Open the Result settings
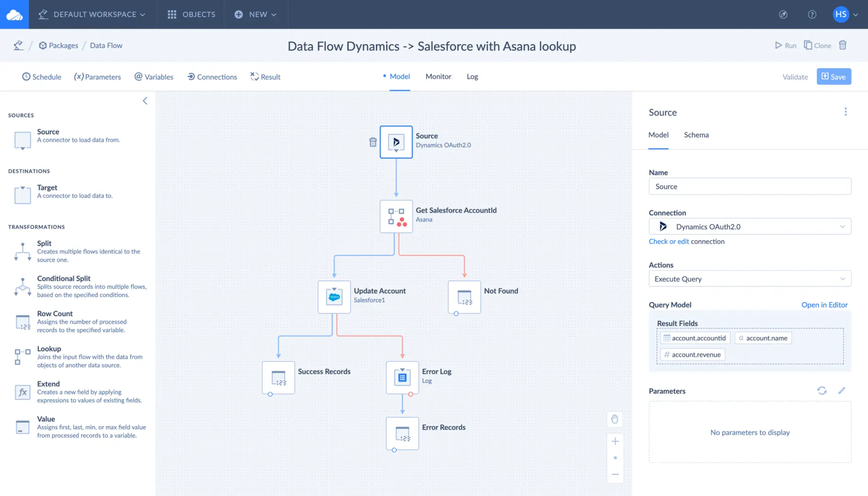This screenshot has height=496, width=868. click(x=265, y=77)
